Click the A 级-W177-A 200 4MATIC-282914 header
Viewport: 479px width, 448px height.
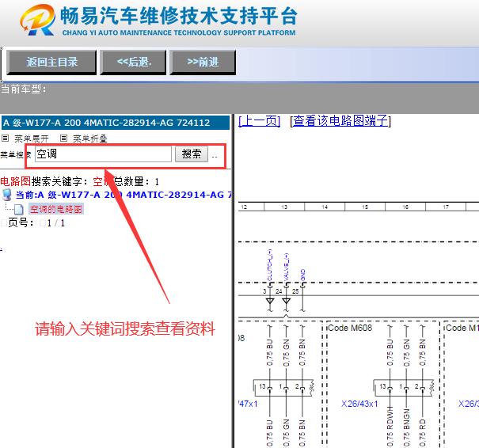[x=115, y=123]
